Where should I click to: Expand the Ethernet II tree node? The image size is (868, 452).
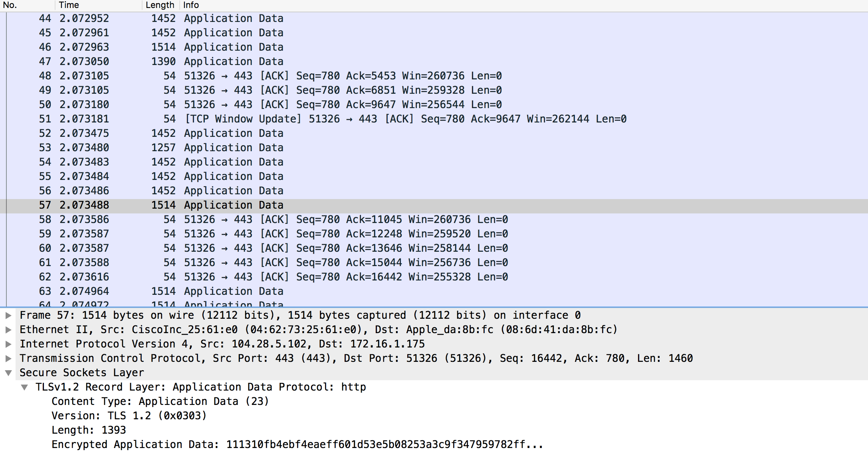point(8,330)
